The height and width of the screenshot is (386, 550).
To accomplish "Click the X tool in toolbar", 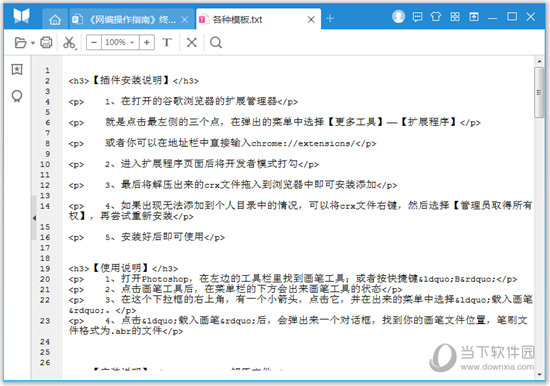I will (x=192, y=42).
